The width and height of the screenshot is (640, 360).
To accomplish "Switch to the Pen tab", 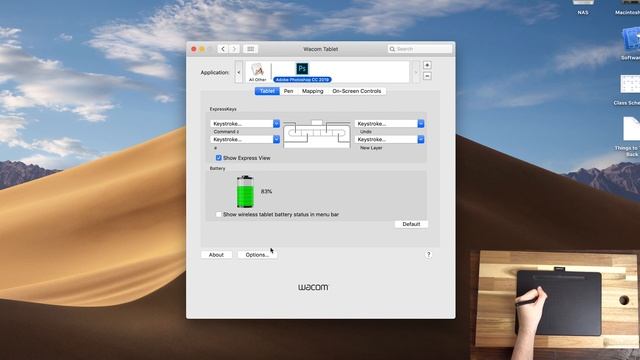I will click(x=288, y=91).
